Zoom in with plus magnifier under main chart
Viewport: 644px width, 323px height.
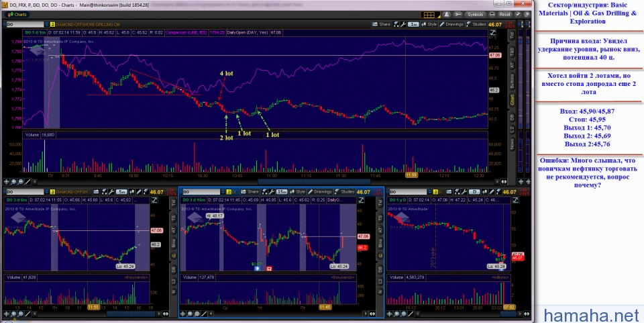pyautogui.click(x=13, y=181)
